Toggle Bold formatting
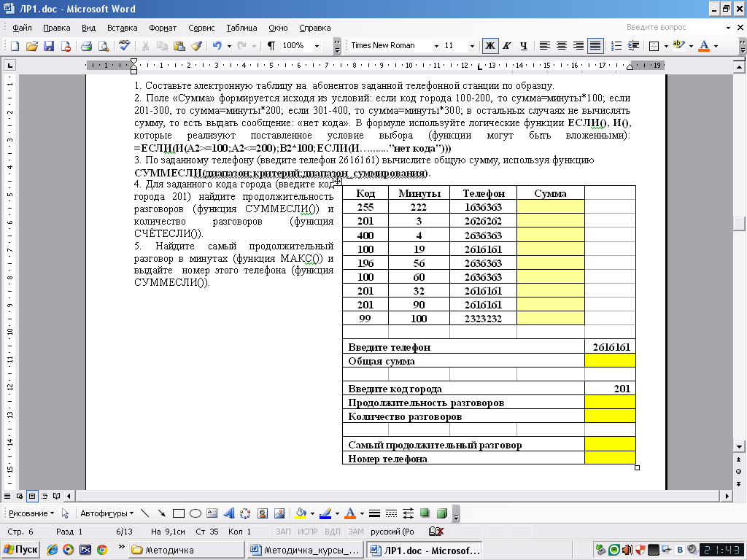 (489, 46)
